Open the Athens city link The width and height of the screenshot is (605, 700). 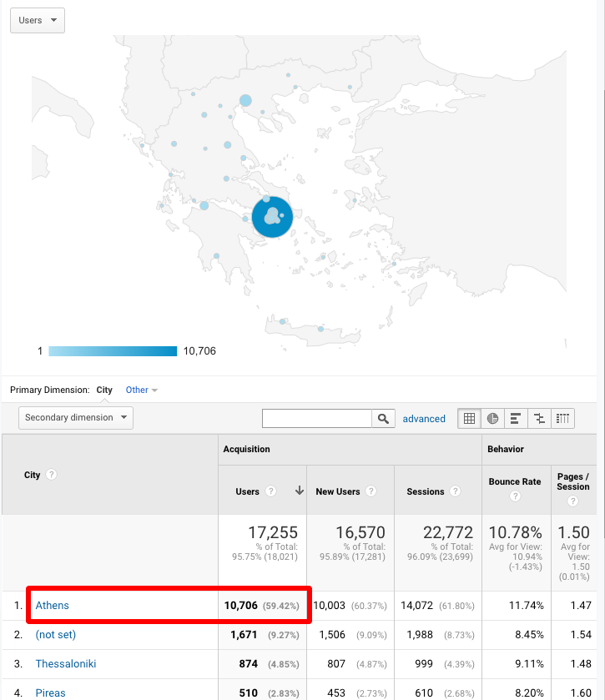[x=52, y=606]
